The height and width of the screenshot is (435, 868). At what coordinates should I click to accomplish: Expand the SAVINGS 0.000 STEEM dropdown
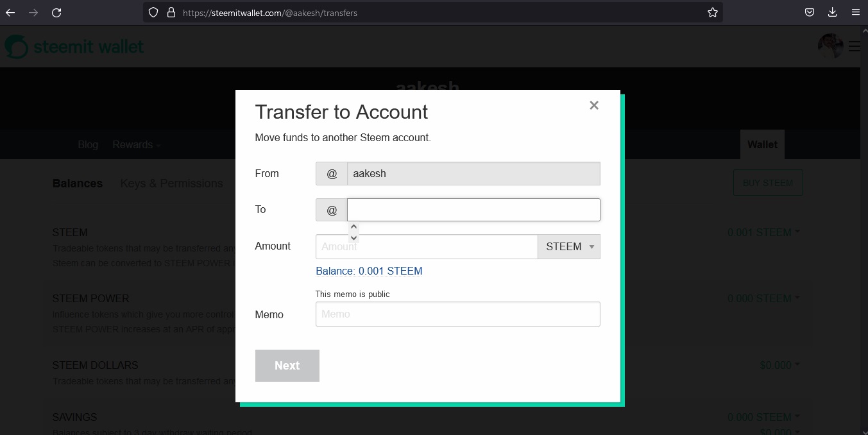(x=763, y=417)
